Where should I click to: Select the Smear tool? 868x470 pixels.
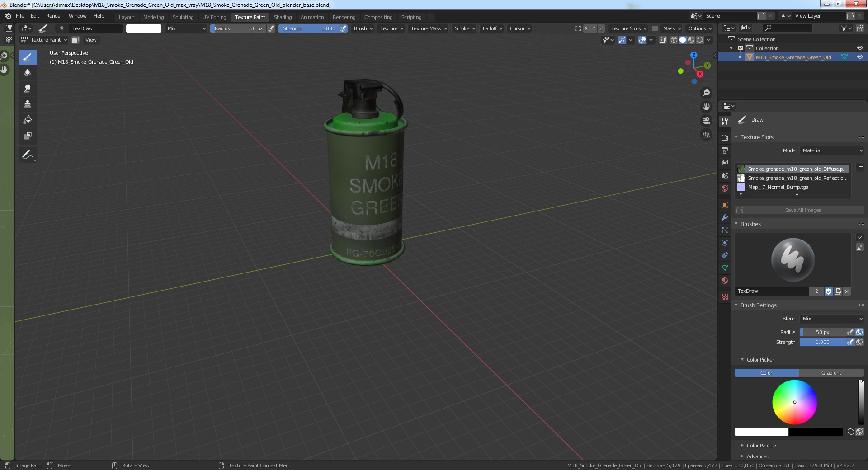[28, 88]
